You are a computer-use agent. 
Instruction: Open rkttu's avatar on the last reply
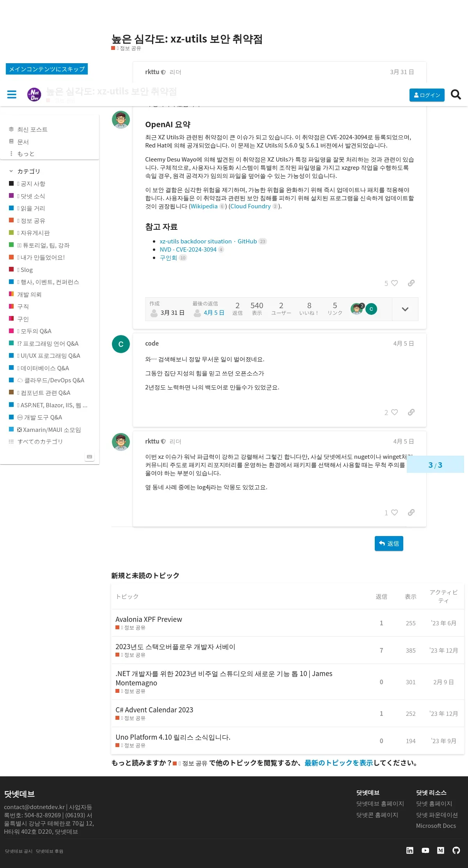point(121,442)
